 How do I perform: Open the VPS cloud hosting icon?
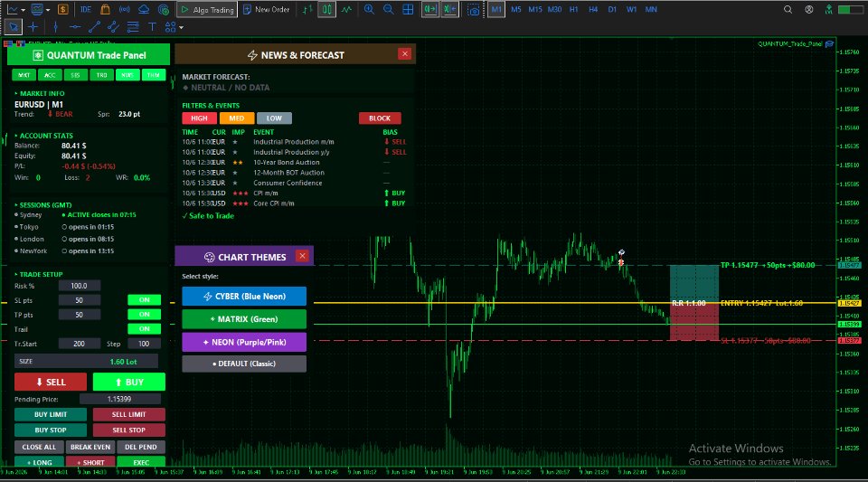pos(144,9)
